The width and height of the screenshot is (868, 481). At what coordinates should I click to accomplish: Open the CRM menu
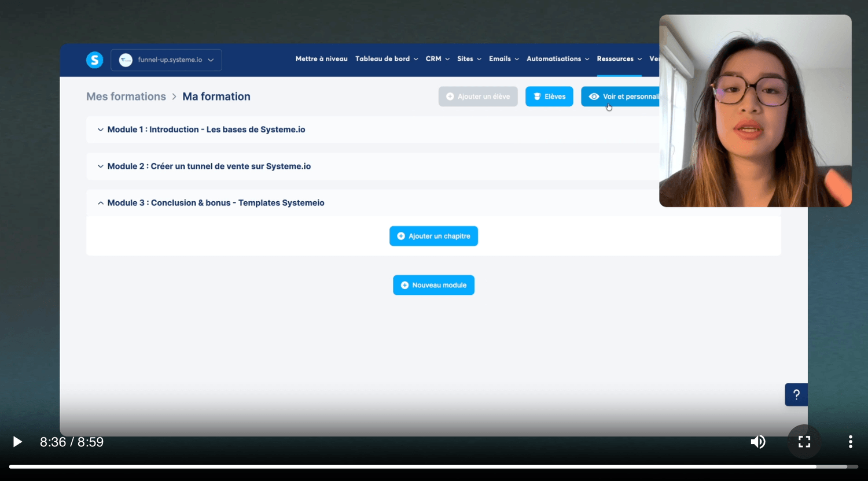(x=437, y=59)
